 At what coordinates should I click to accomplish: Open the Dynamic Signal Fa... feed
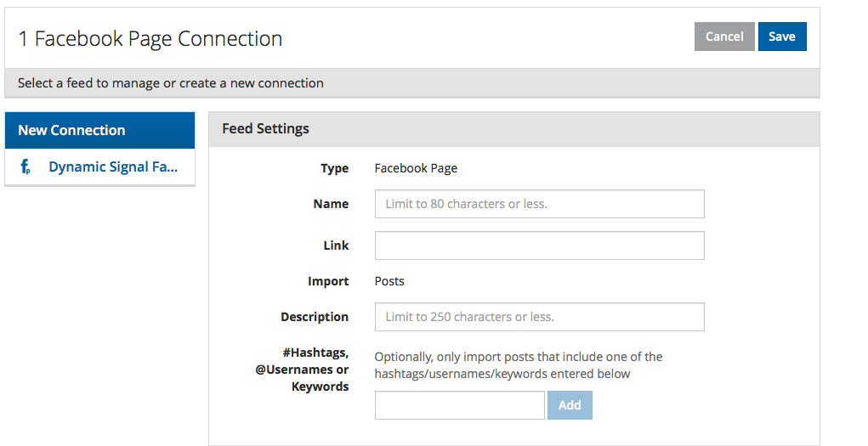click(113, 167)
